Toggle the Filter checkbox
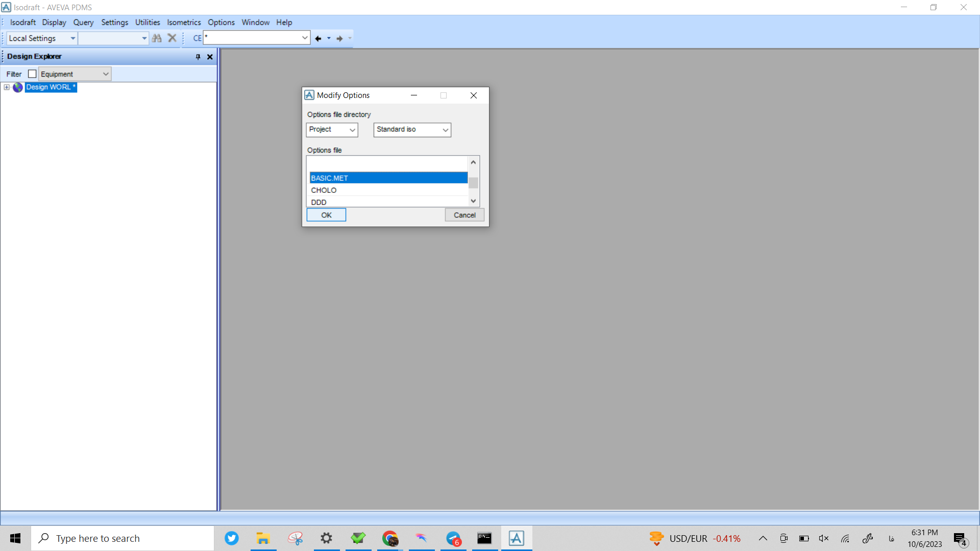Viewport: 980px width, 551px height. (x=32, y=74)
